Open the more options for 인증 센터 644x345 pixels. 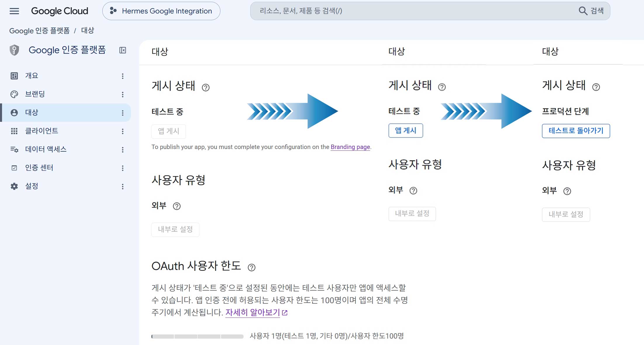(123, 168)
